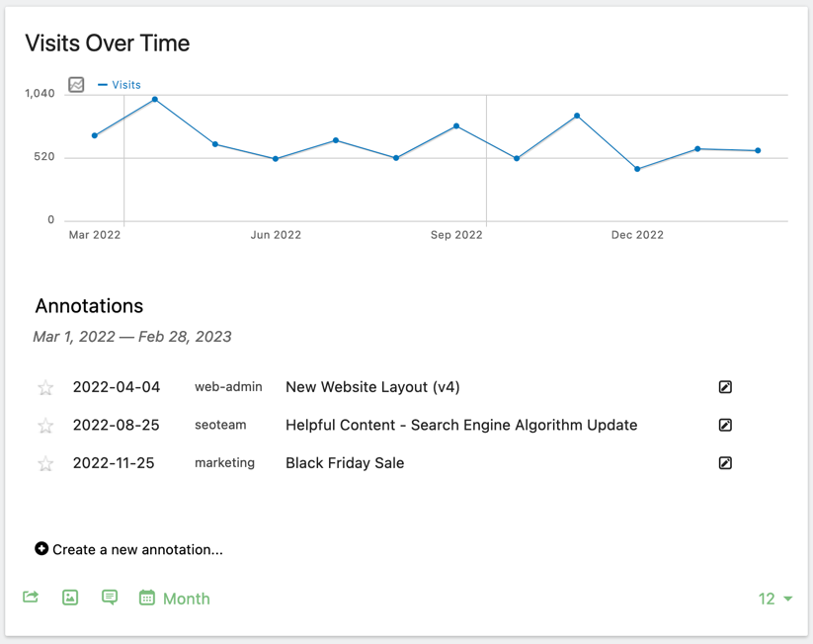Click the highest data point on the graph
The height and width of the screenshot is (644, 813).
coord(155,100)
